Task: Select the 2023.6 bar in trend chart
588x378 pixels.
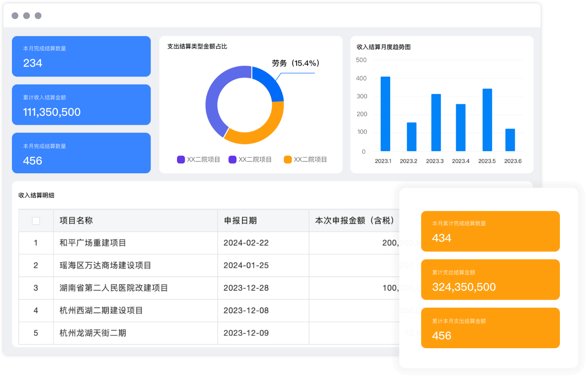Action: [x=510, y=140]
